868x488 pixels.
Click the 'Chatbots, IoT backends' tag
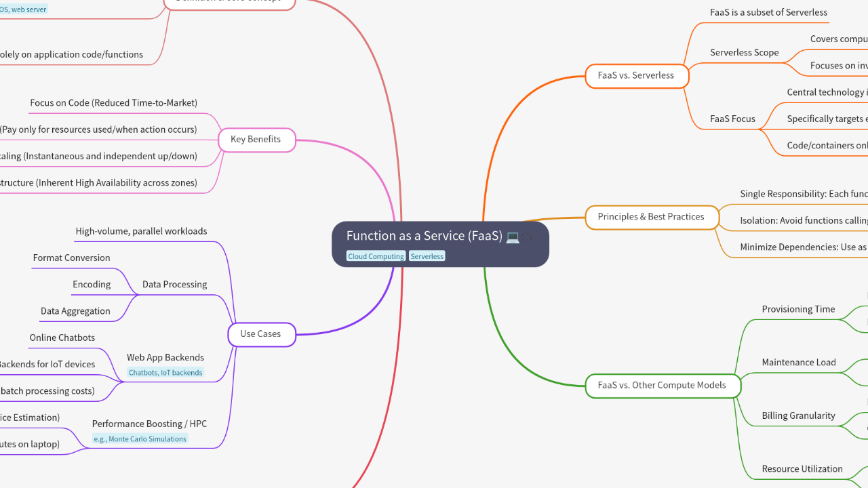coord(165,372)
